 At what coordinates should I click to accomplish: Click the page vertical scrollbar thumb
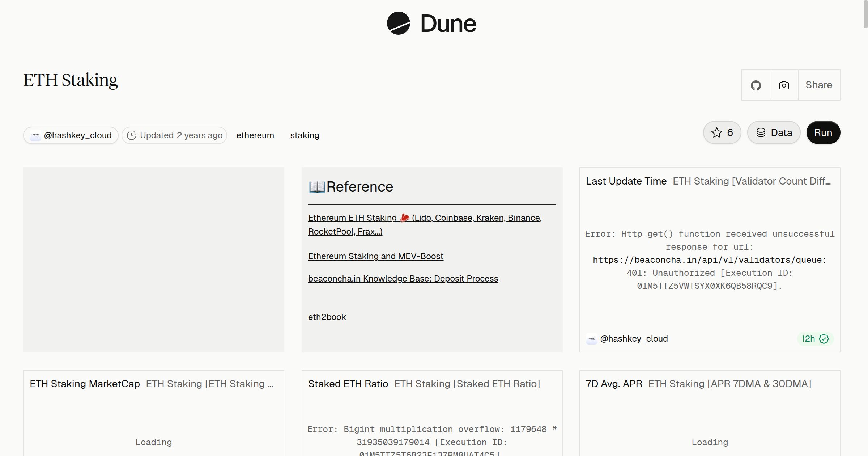click(x=865, y=14)
